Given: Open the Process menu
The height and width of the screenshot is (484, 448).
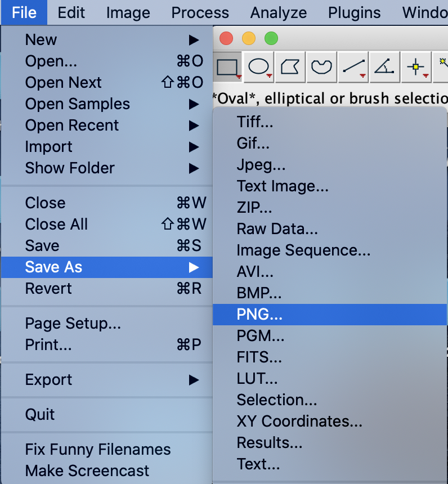Looking at the screenshot, I should (x=200, y=12).
